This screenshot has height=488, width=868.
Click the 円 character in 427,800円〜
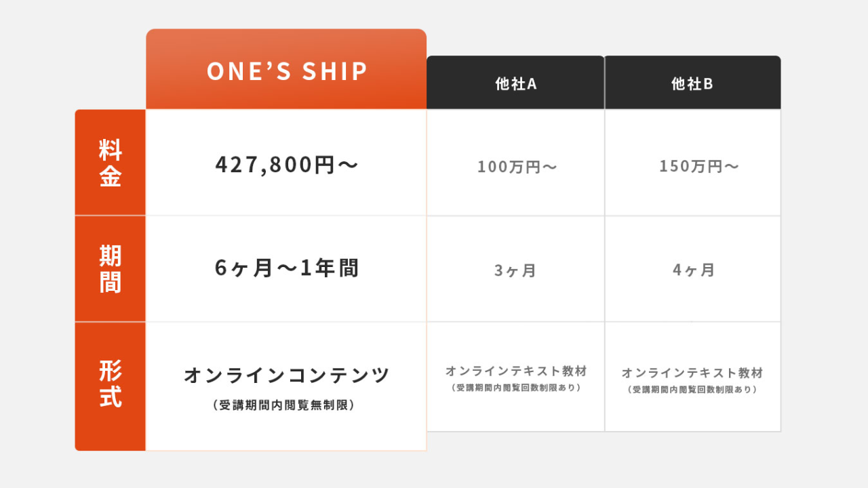pos(325,165)
